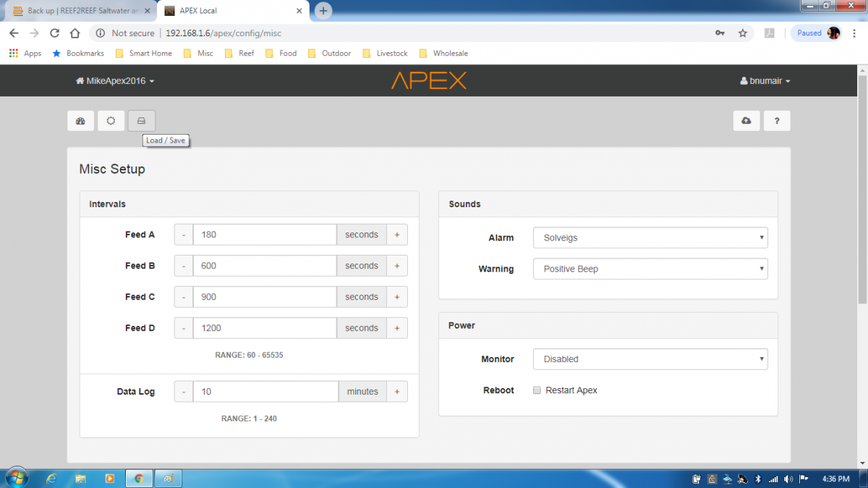The image size is (868, 488).
Task: Open a new browser tab
Action: coord(323,10)
